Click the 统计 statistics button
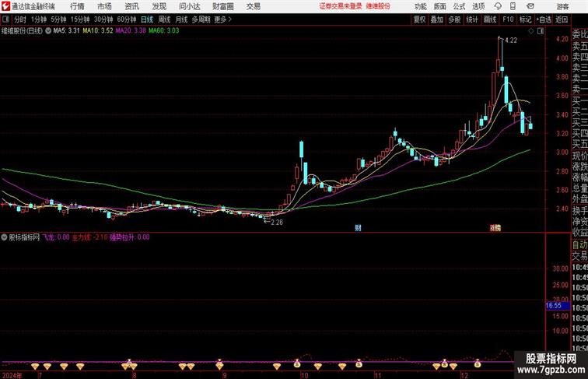 [x=472, y=19]
